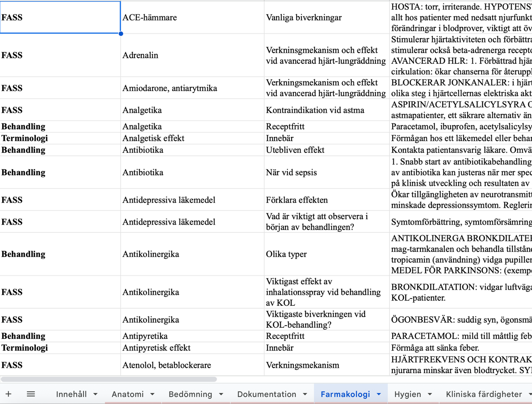This screenshot has height=404, width=532.
Task: Open the Bedömning tab dropdown menu
Action: pyautogui.click(x=221, y=394)
